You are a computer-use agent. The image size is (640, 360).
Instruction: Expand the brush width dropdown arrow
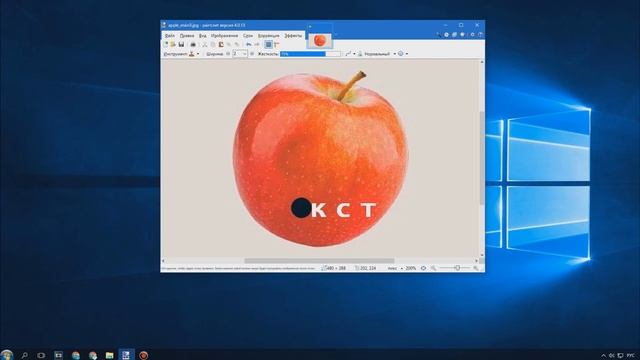click(245, 53)
